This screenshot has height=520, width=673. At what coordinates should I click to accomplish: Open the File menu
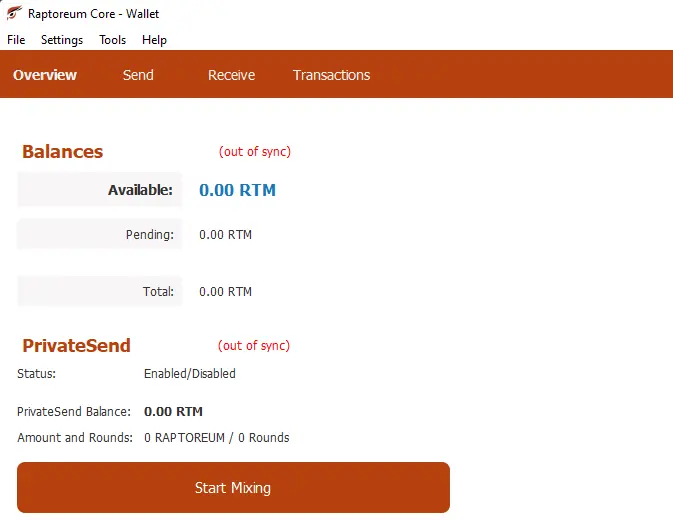tap(16, 40)
